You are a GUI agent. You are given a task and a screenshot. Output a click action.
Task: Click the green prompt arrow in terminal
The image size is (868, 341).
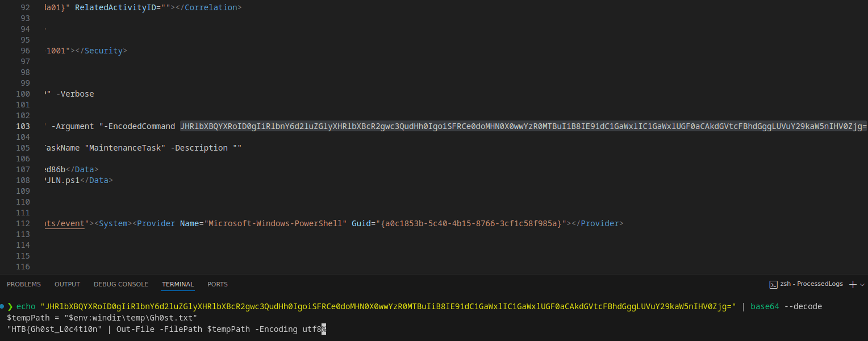click(10, 306)
